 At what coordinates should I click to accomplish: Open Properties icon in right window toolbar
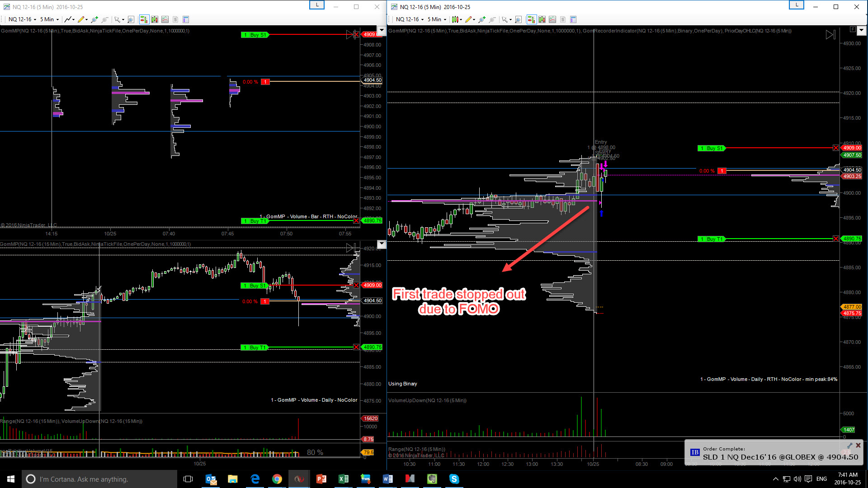(573, 19)
